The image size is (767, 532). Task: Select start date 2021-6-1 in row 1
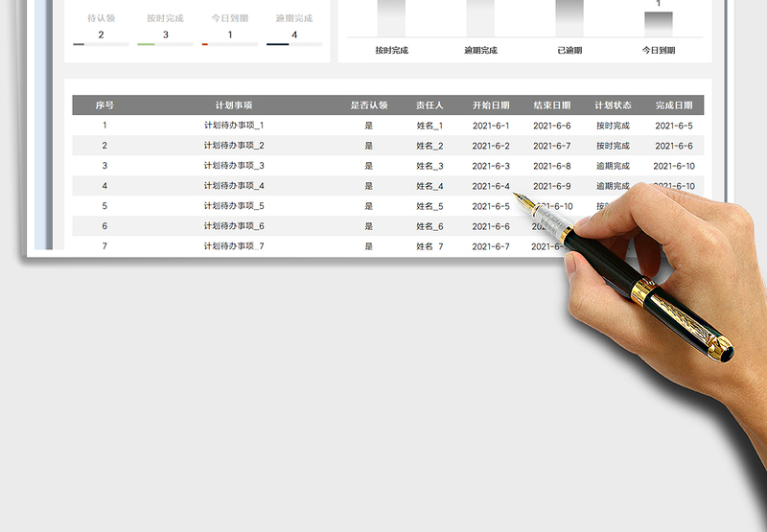coord(491,126)
